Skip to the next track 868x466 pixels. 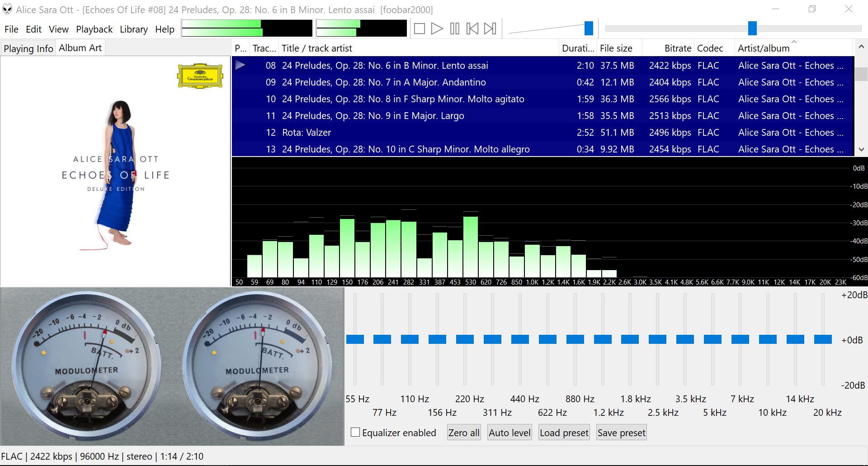(x=490, y=29)
